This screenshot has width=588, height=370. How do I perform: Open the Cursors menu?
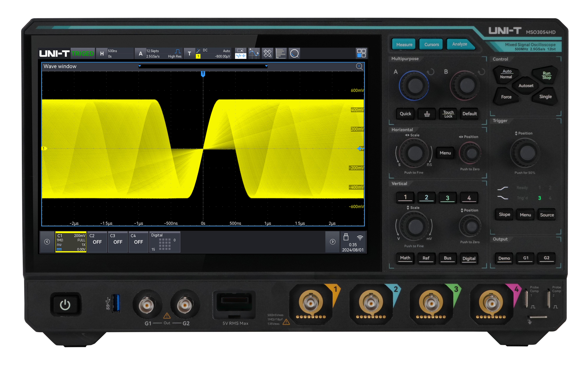coord(431,44)
